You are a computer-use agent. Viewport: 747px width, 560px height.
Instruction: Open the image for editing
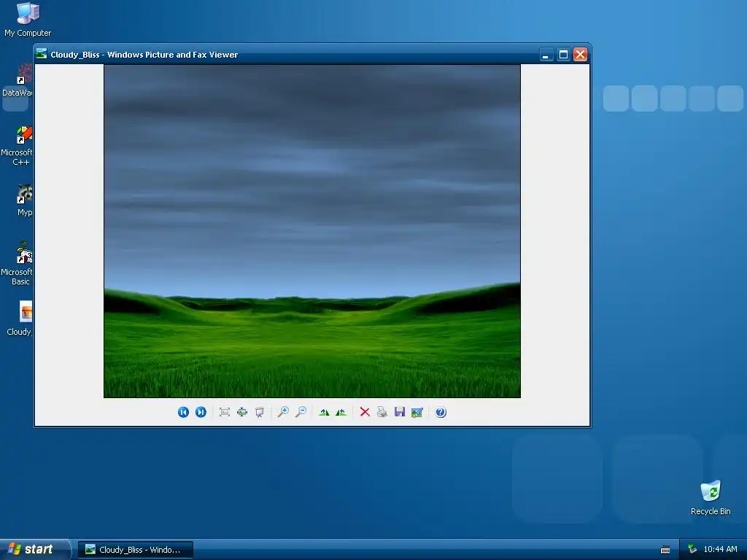417,412
